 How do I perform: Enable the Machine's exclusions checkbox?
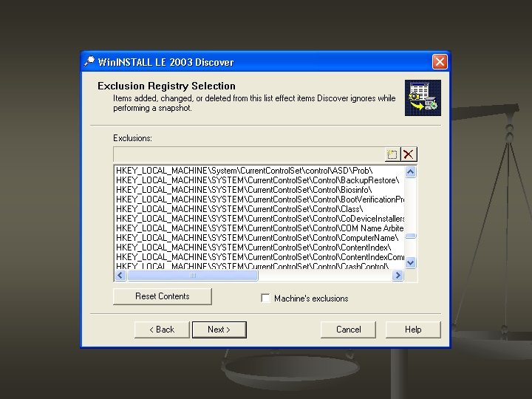pos(265,298)
